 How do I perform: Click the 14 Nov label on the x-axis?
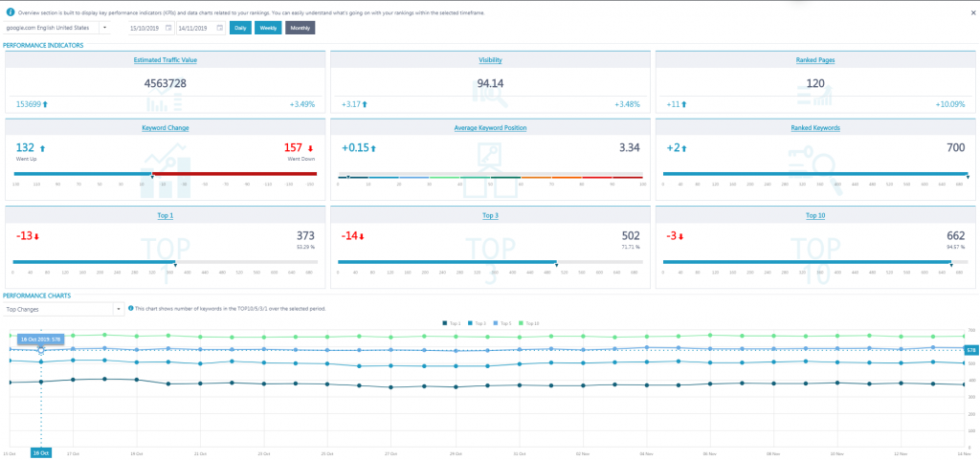click(x=966, y=452)
